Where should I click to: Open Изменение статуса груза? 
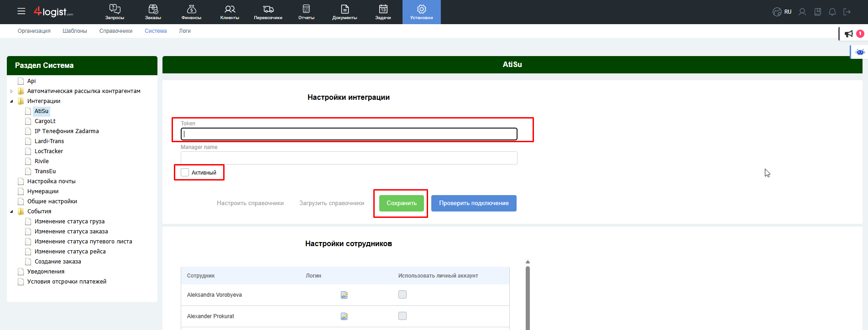coord(69,222)
